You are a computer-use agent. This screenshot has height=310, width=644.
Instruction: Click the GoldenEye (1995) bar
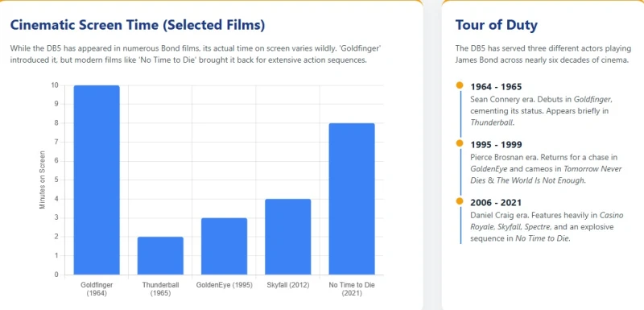(x=225, y=246)
